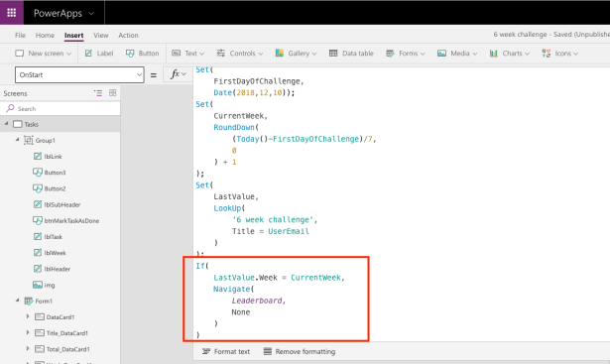Select btnMarkTaskAsDone in the tree
610x364 pixels.
click(x=71, y=220)
